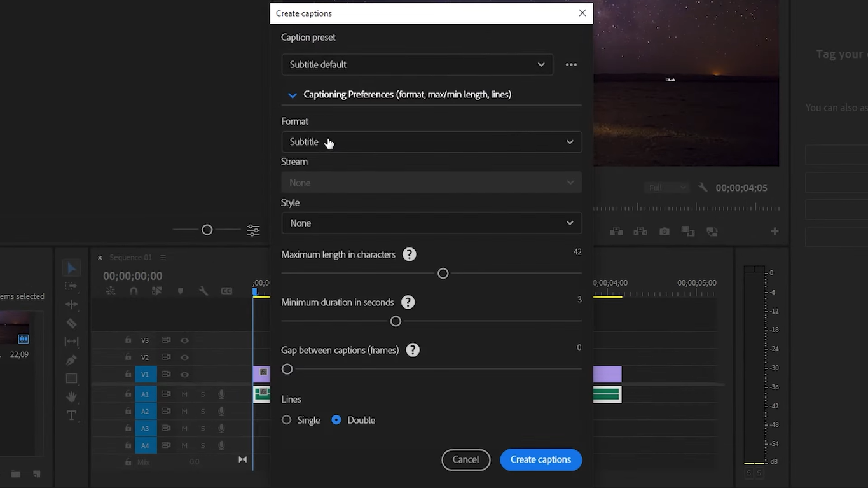Open the Style dropdown
The height and width of the screenshot is (488, 868).
pos(431,223)
